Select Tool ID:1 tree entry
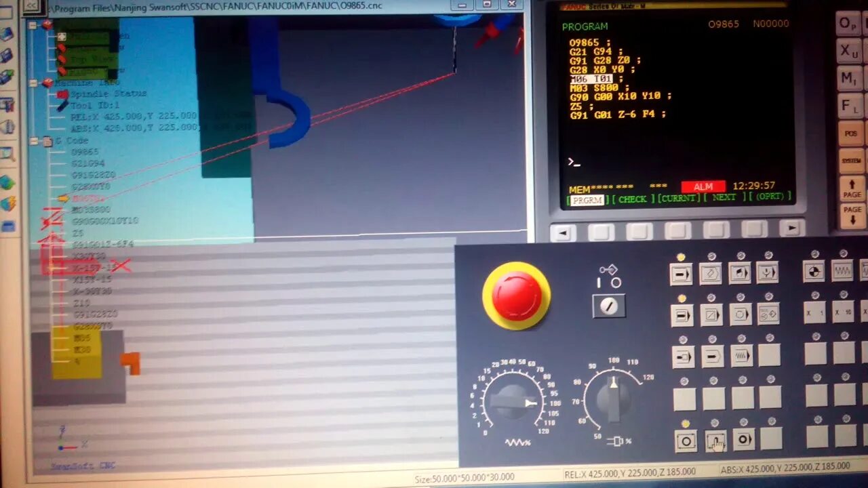 [95, 106]
